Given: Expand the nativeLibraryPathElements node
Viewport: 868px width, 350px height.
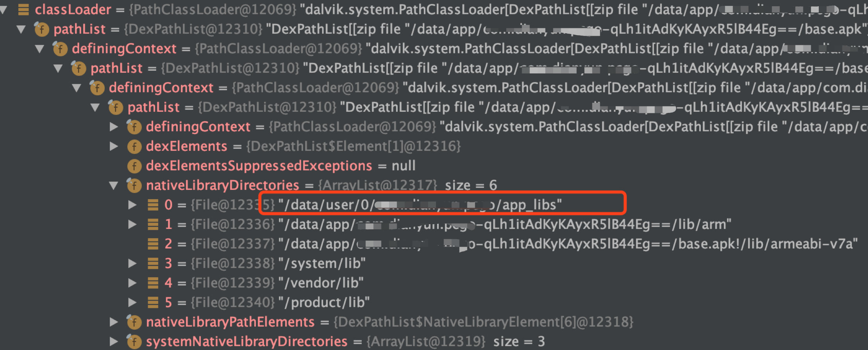Looking at the screenshot, I should click(x=114, y=322).
